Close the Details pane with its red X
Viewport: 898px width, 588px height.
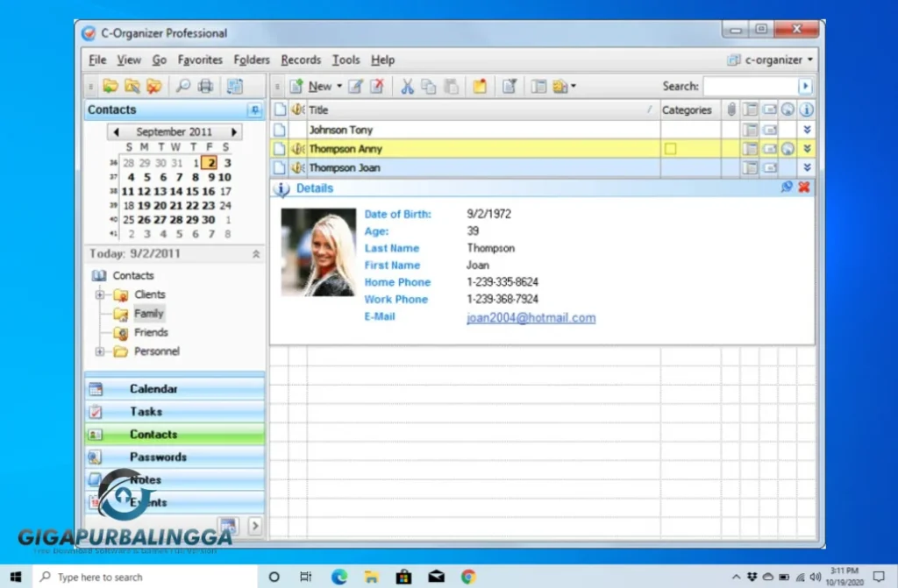click(x=803, y=187)
